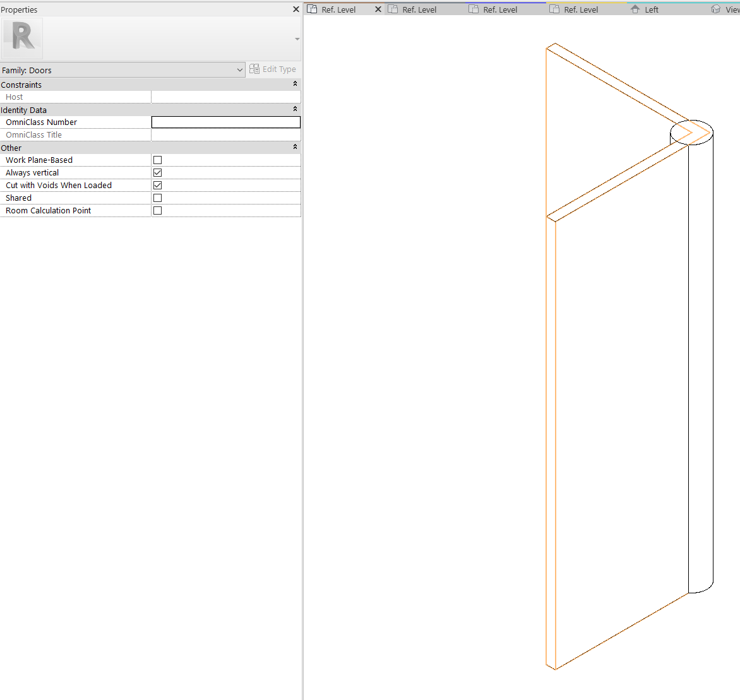Screen dimensions: 740x700
Task: Switch to the third Ref. Level tab
Action: pyautogui.click(x=498, y=9)
